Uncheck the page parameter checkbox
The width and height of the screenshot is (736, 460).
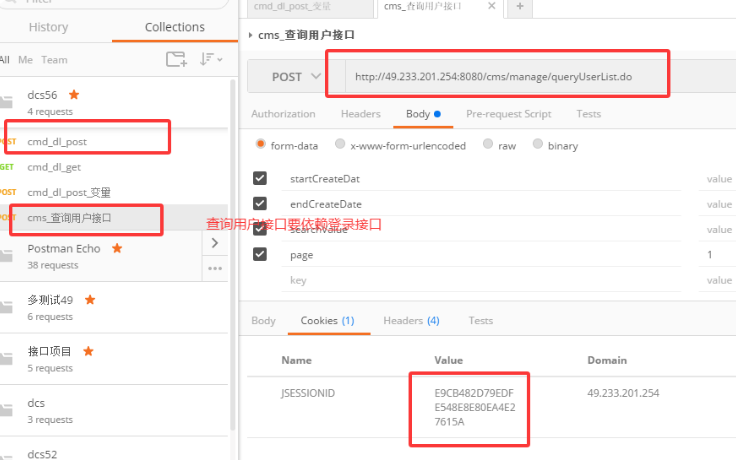pyautogui.click(x=260, y=254)
